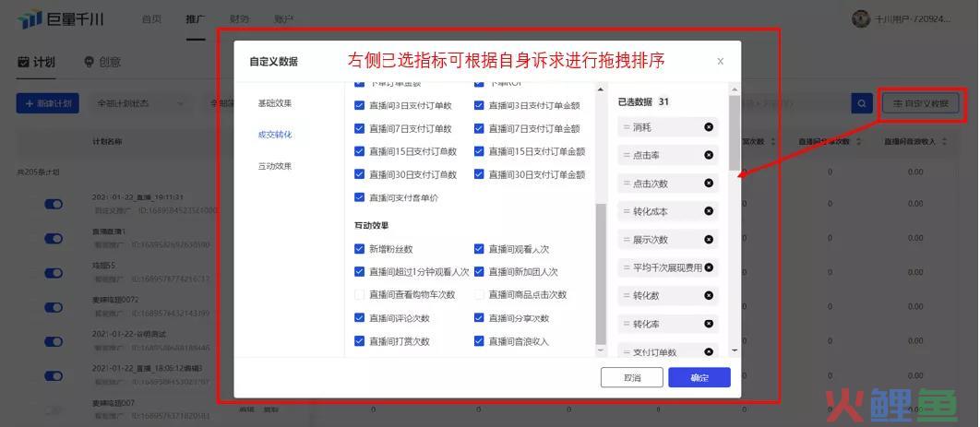Click the selected-list scrollbar down arrow

(x=735, y=350)
